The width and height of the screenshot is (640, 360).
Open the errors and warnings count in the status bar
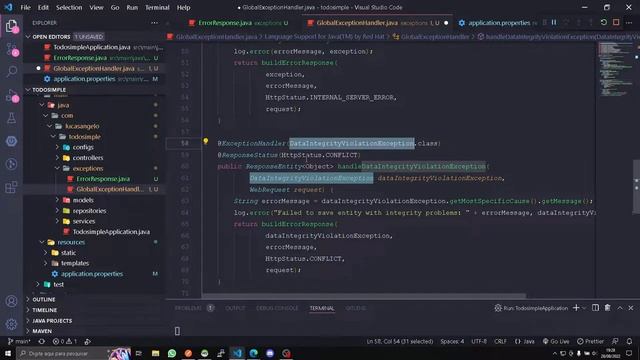pyautogui.click(x=64, y=341)
